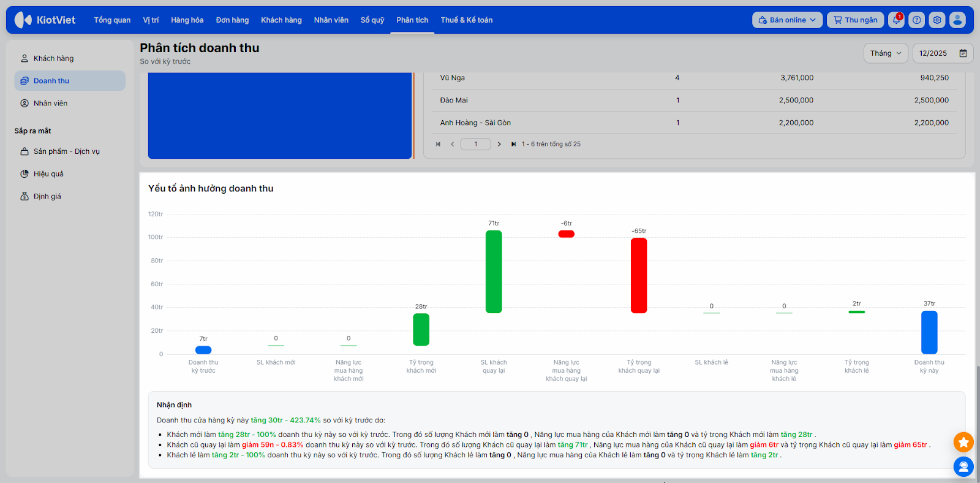Go to first page of customer table
The width and height of the screenshot is (980, 483).
[x=438, y=144]
